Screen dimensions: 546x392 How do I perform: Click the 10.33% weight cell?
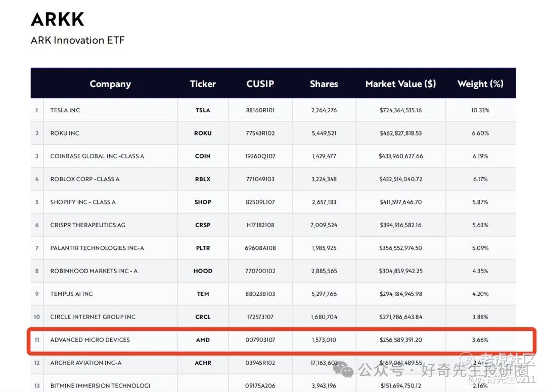pos(480,110)
